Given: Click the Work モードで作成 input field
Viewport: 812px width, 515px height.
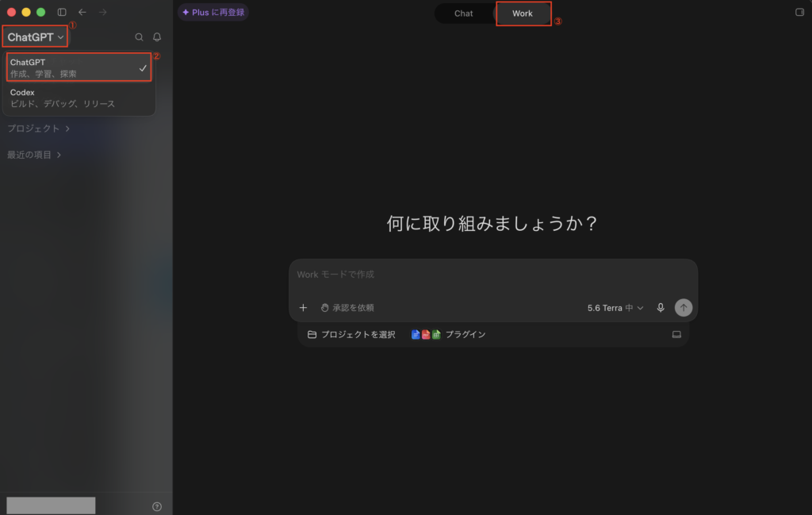Looking at the screenshot, I should [x=493, y=275].
